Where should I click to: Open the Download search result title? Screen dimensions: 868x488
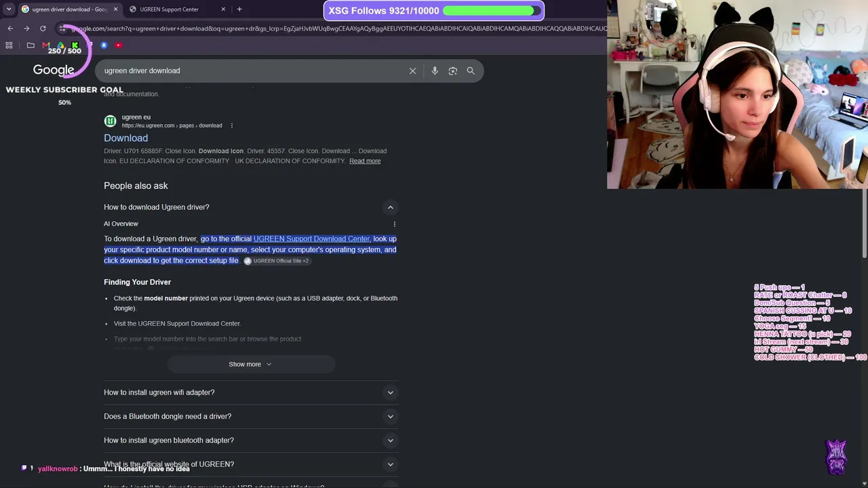[x=125, y=138]
